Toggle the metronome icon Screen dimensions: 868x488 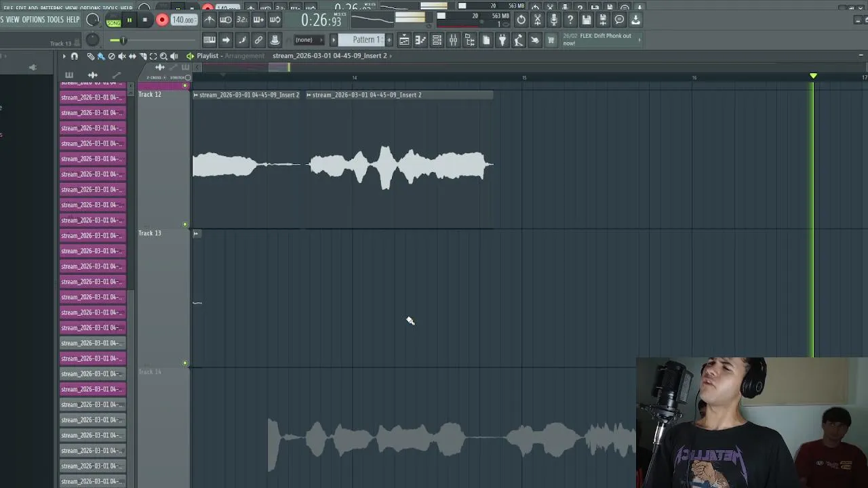coord(210,20)
